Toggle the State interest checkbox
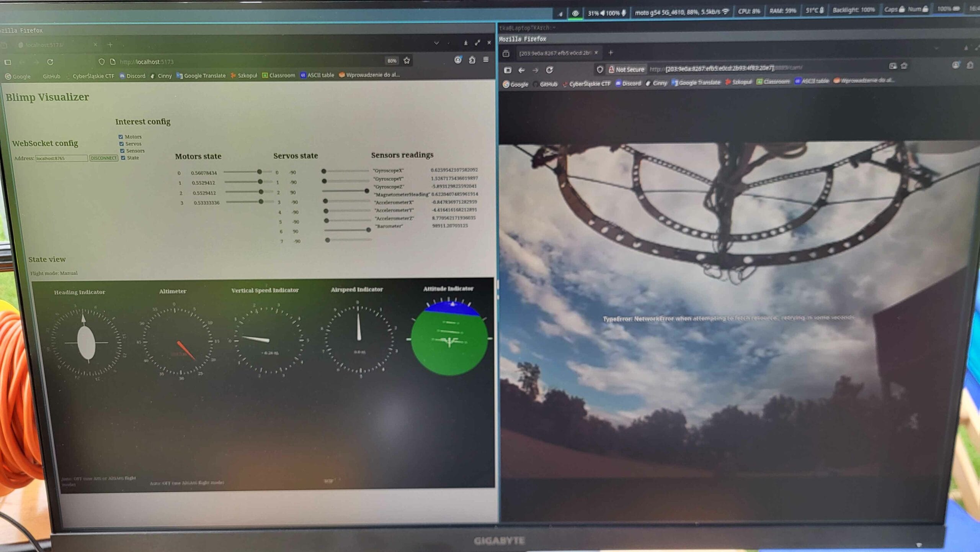 [123, 158]
